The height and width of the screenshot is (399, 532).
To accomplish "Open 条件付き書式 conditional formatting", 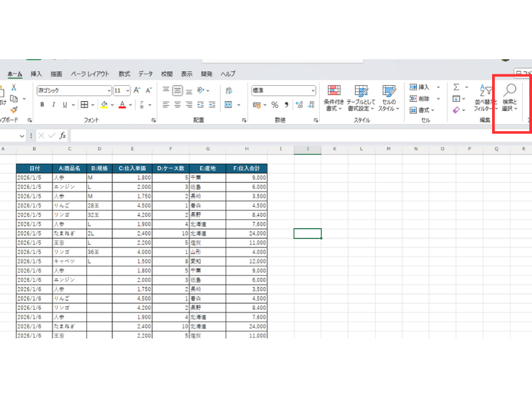I will coord(334,97).
